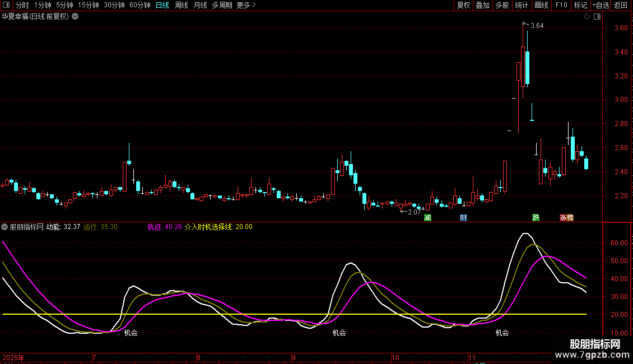Click the 2.07 low price arrow marker

[411, 212]
